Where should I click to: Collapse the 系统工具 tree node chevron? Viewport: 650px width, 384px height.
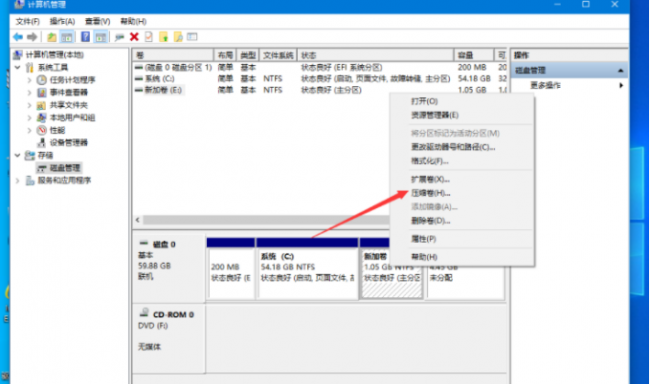click(17, 67)
